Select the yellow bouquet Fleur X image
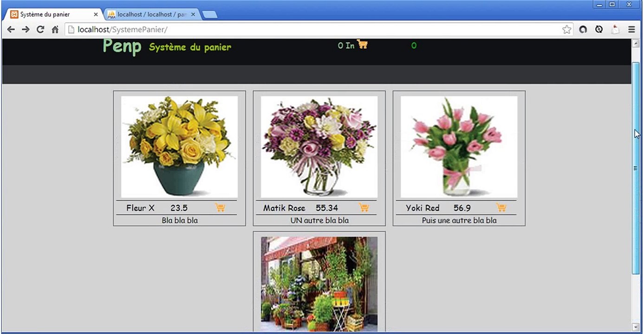The image size is (644, 334). tap(179, 147)
